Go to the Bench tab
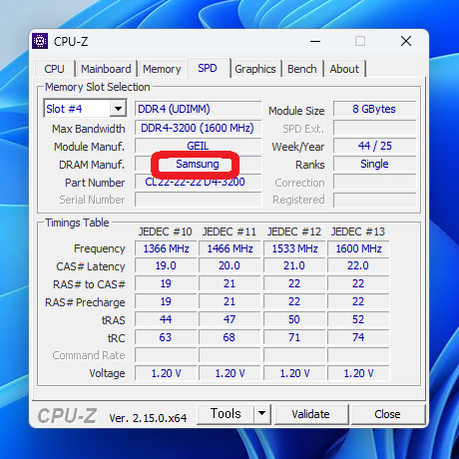 pyautogui.click(x=302, y=69)
